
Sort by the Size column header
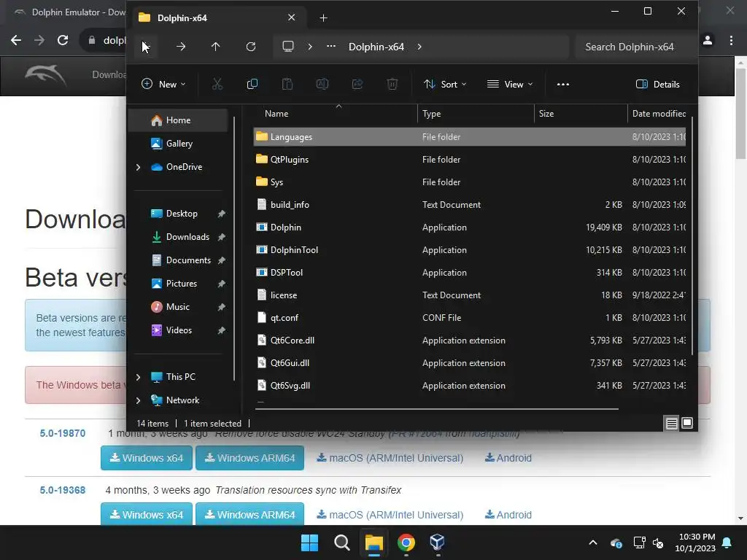[581, 114]
